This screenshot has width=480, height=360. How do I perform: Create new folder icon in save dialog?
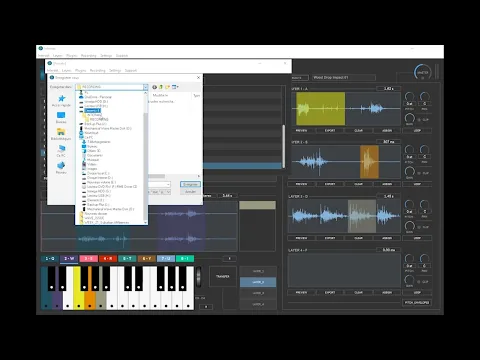[x=167, y=87]
